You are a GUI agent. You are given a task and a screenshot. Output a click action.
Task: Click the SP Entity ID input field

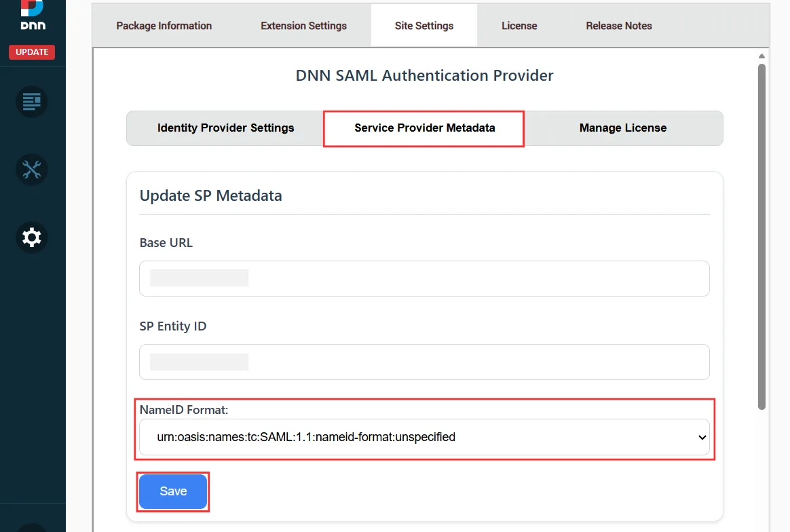point(424,362)
